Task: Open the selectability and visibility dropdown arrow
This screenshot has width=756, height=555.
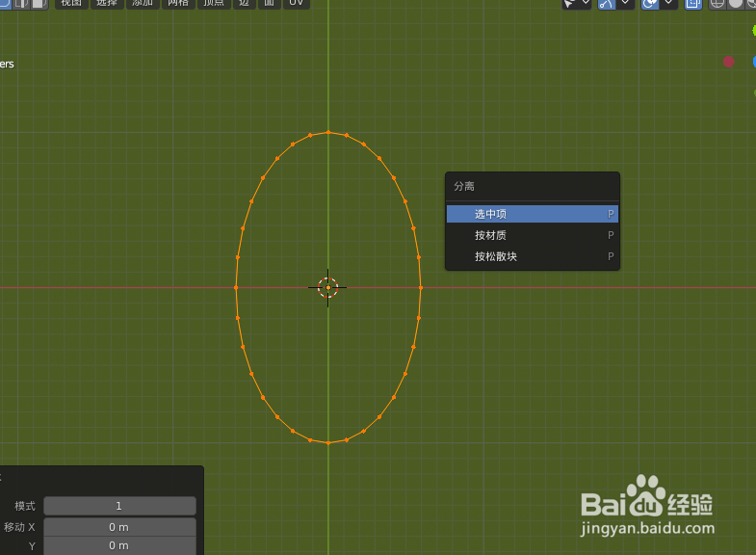Action: coord(586,4)
